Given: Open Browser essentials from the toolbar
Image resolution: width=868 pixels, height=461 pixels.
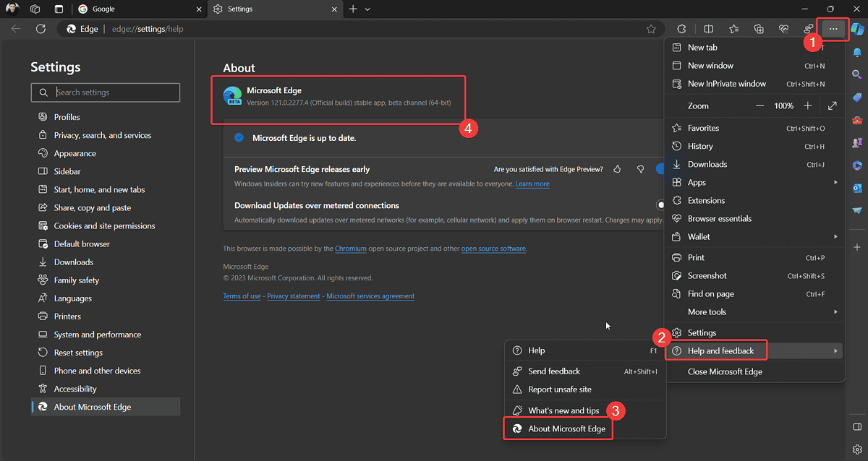Looking at the screenshot, I should point(783,29).
